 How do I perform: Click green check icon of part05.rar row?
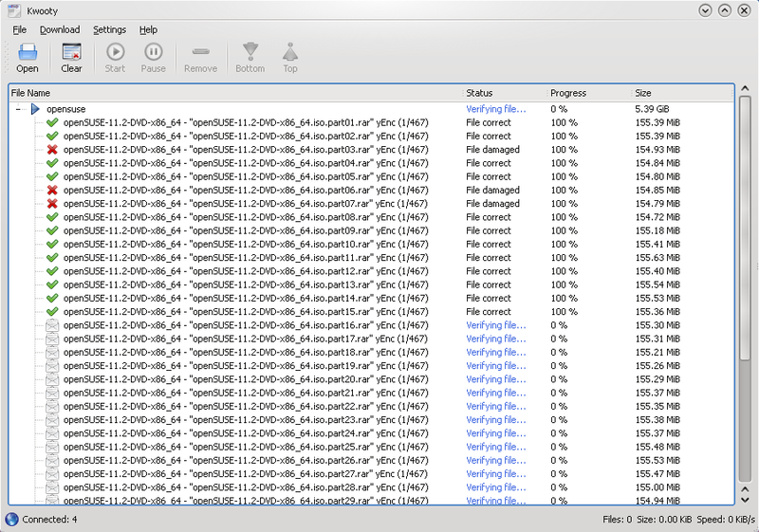pos(52,177)
